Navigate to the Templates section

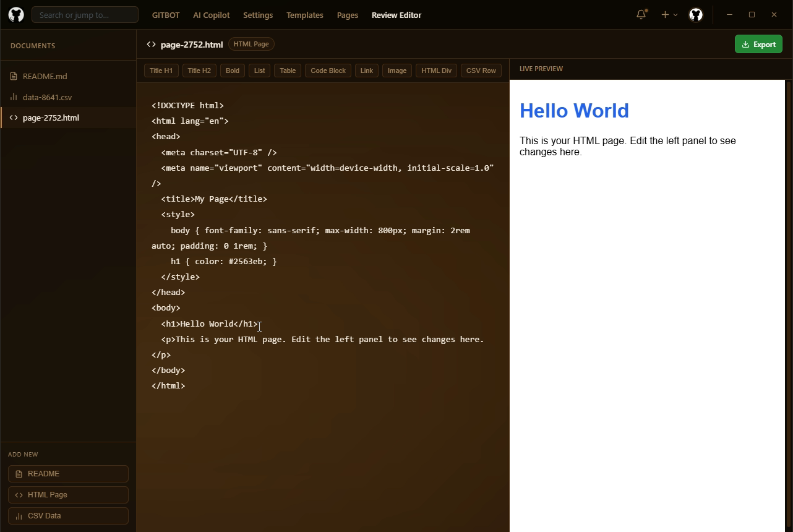[305, 15]
